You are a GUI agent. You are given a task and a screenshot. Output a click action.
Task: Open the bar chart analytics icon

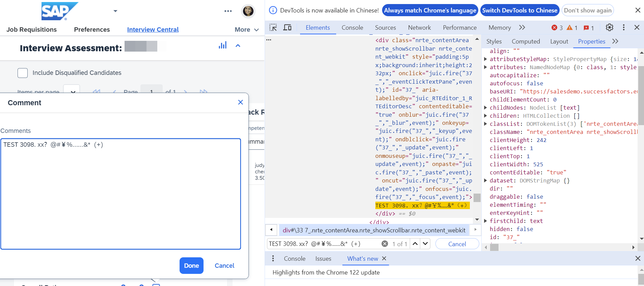(223, 45)
